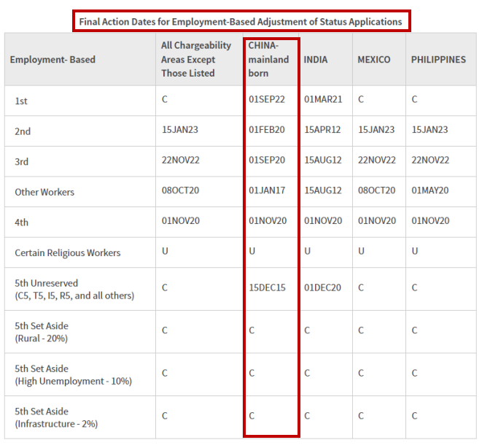The width and height of the screenshot is (482, 448).
Task: Select the 'CHINA-mainland born' column header
Action: [268, 59]
